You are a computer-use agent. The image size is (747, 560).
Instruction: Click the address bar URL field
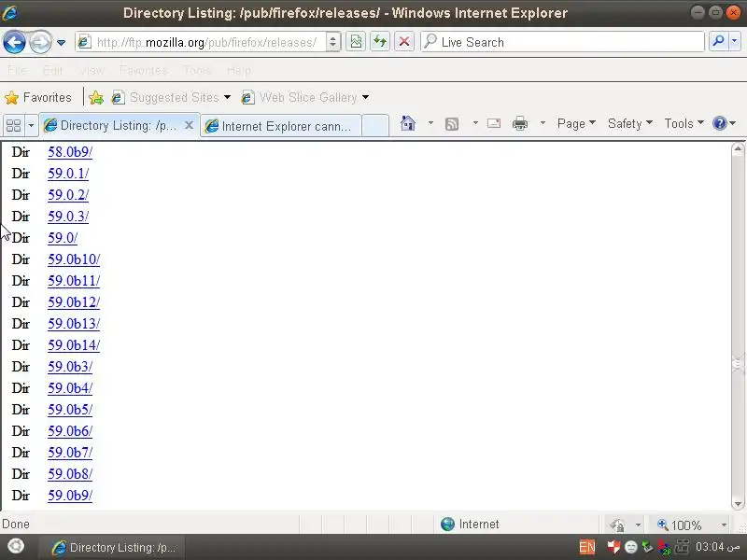pyautogui.click(x=206, y=42)
